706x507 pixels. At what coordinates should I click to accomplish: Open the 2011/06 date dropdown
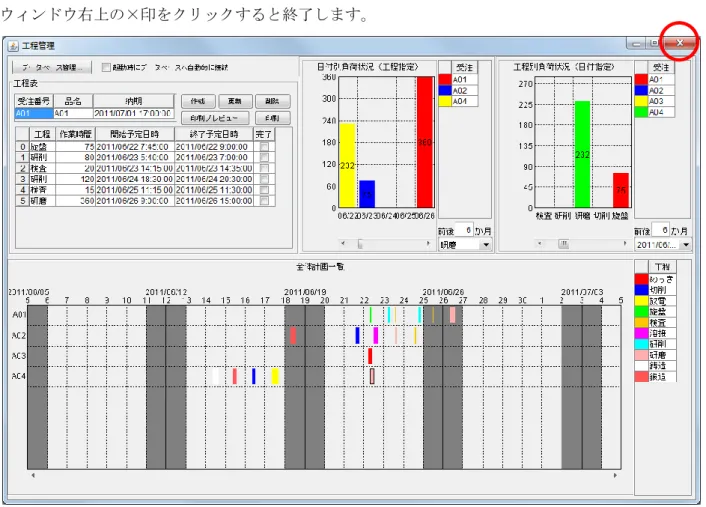662,245
